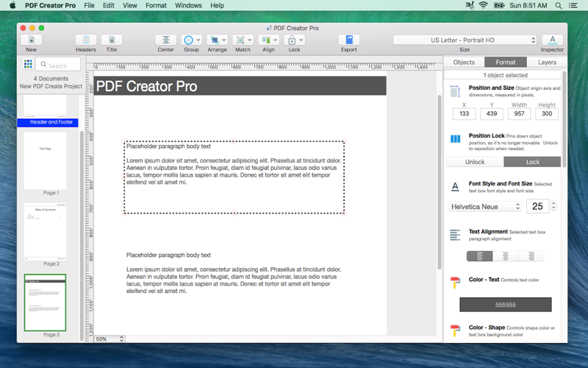Viewport: 588px width, 368px height.
Task: Open the Help menu
Action: pos(217,5)
